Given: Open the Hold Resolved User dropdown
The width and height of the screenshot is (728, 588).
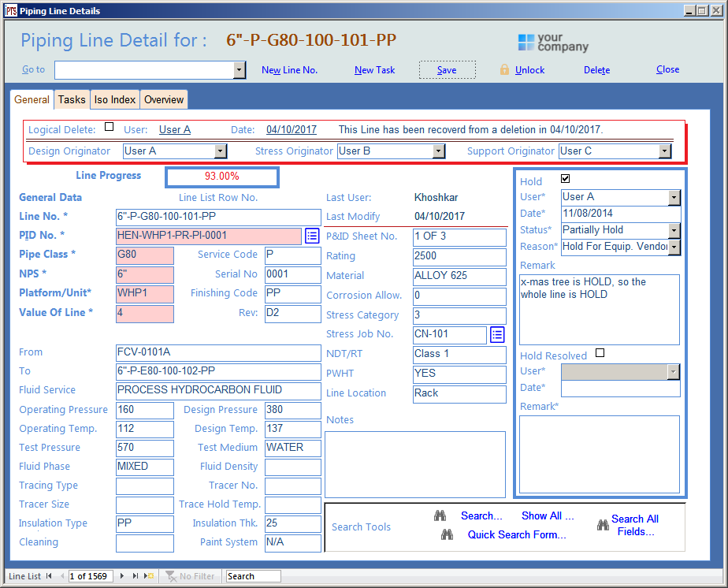Looking at the screenshot, I should pyautogui.click(x=673, y=371).
